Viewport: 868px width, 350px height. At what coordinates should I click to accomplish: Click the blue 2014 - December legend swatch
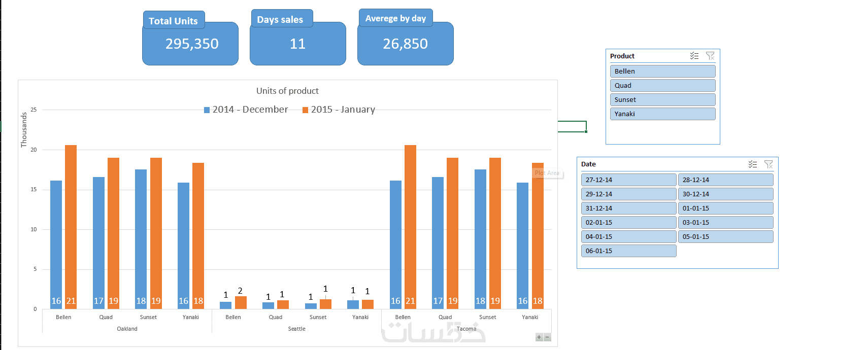pyautogui.click(x=207, y=110)
